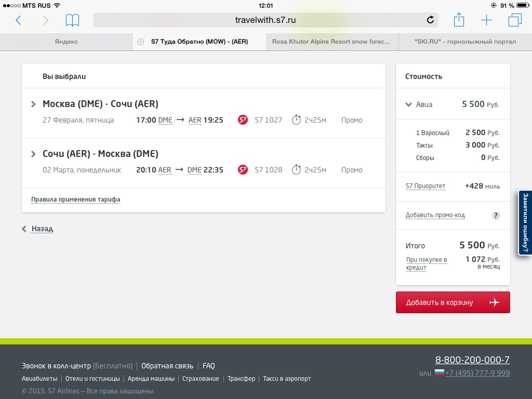The height and width of the screenshot is (399, 532).
Task: Tap the flight number S7 1027
Action: point(269,120)
